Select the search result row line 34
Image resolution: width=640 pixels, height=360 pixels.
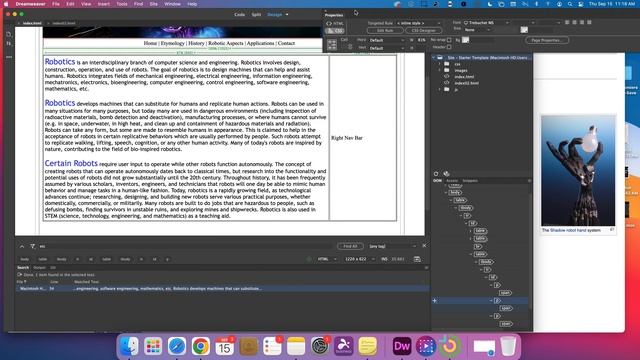pyautogui.click(x=222, y=289)
